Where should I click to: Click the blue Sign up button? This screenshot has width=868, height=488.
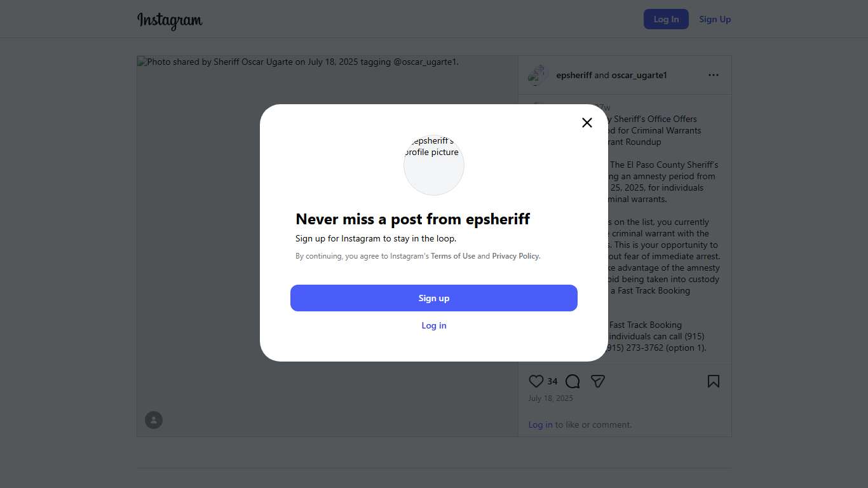click(x=433, y=298)
